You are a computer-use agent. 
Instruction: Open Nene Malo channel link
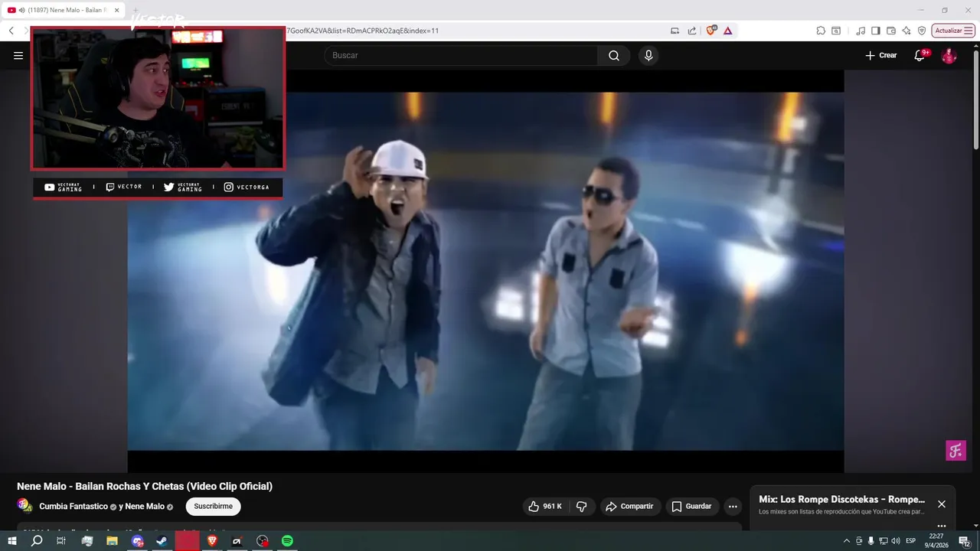pos(145,507)
